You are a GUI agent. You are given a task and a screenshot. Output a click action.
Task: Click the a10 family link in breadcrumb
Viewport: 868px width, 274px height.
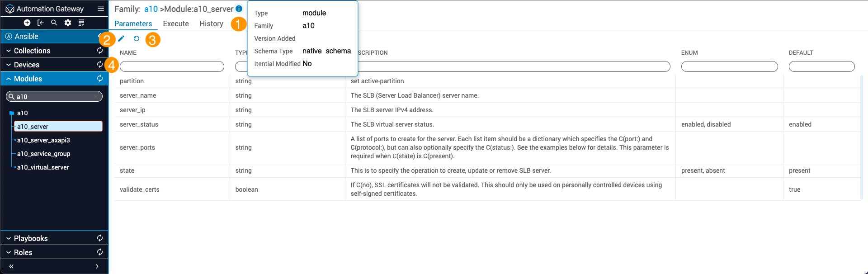tap(151, 9)
